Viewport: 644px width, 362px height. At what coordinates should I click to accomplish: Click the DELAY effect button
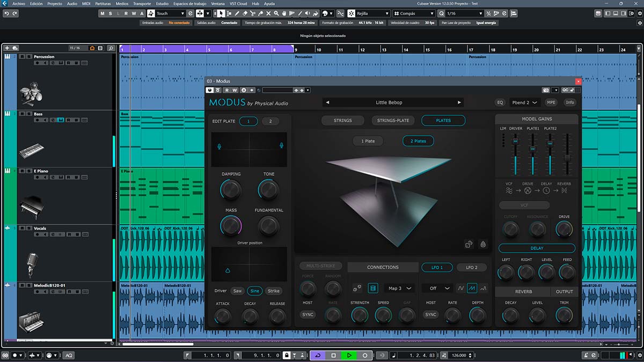click(537, 248)
